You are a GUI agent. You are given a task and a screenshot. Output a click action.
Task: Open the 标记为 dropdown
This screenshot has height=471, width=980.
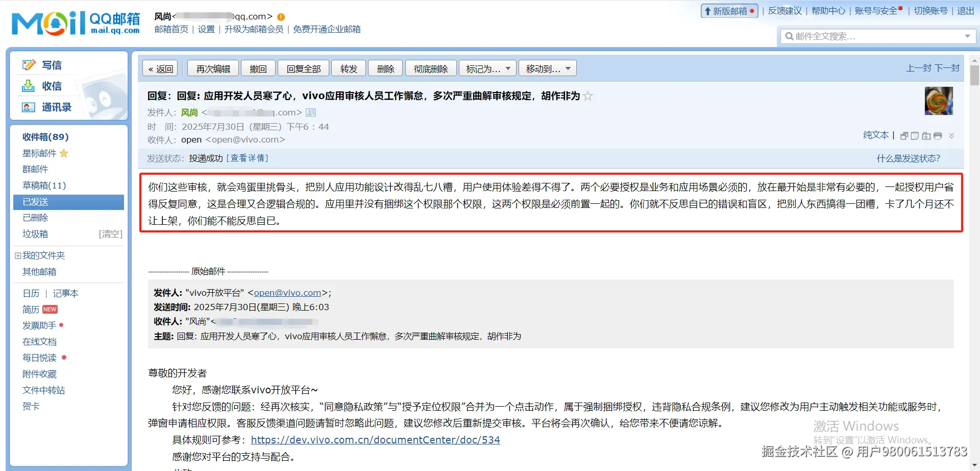(487, 68)
